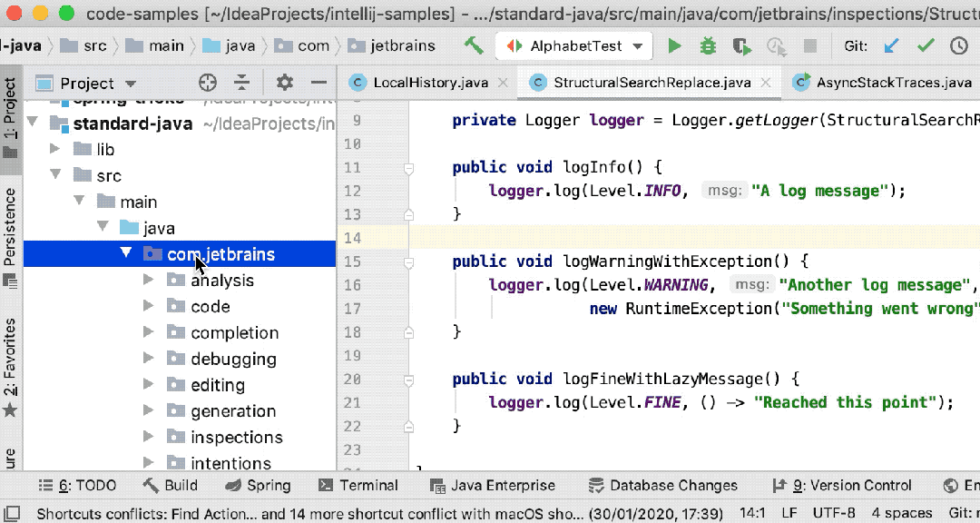The width and height of the screenshot is (980, 523).
Task: Hide the Project tool window
Action: point(318,83)
